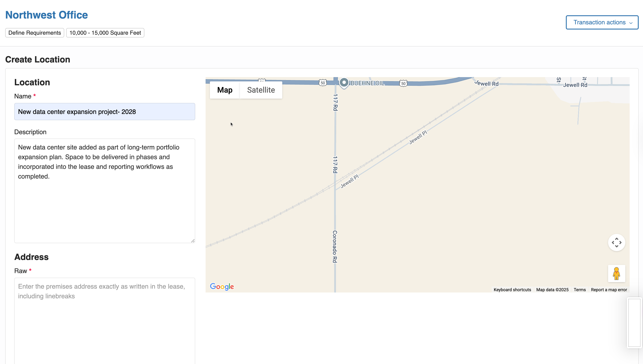Click the Description textarea resize handle
The image size is (643, 364).
[193, 241]
